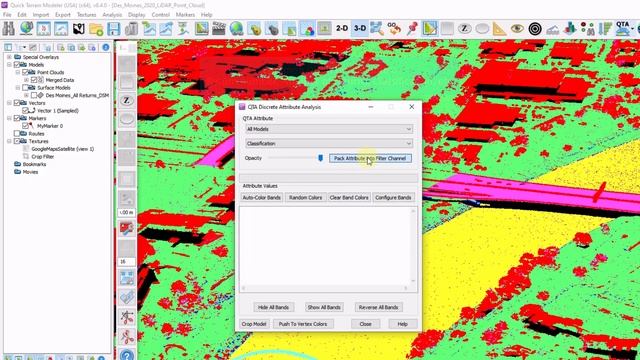Click the Reverse All Bands button

tap(378, 307)
